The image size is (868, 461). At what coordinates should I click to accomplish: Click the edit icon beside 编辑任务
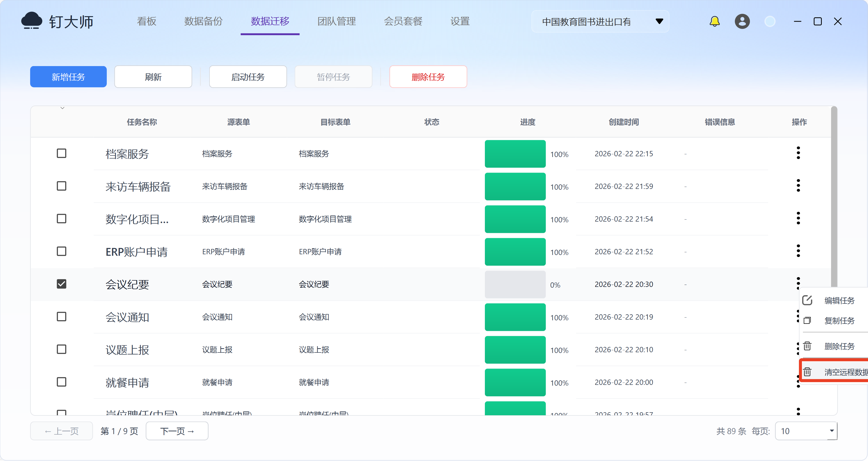point(807,300)
